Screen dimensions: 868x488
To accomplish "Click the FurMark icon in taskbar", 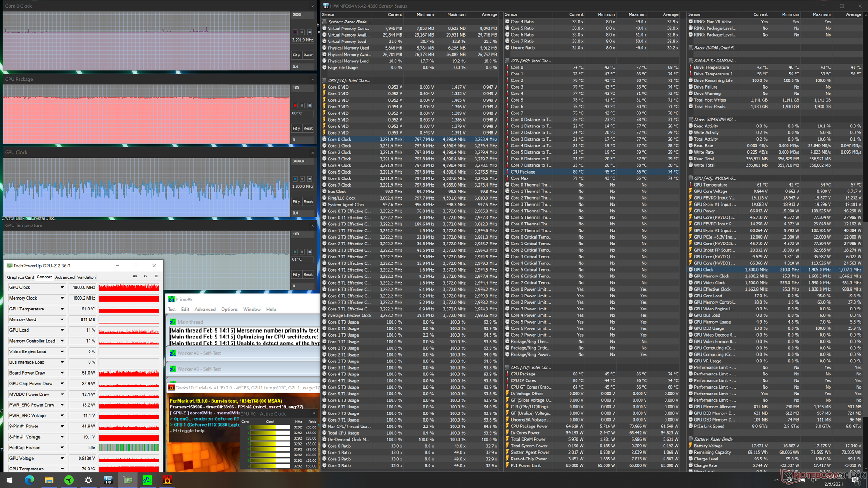I will (x=167, y=480).
